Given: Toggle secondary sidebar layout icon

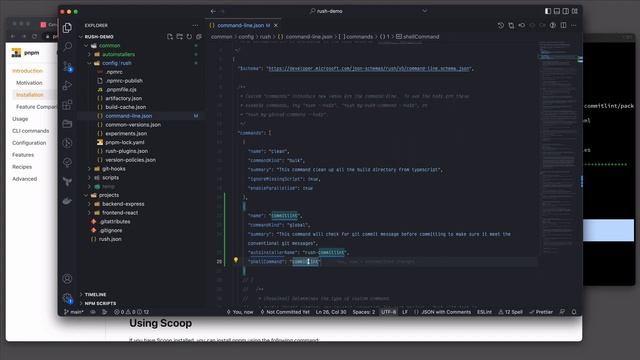Looking at the screenshot, I should click(566, 11).
